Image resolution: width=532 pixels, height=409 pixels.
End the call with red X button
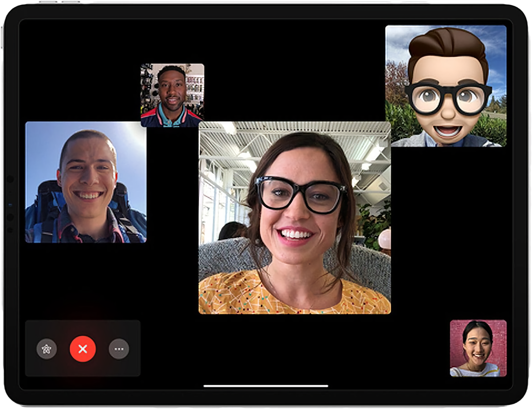82,349
